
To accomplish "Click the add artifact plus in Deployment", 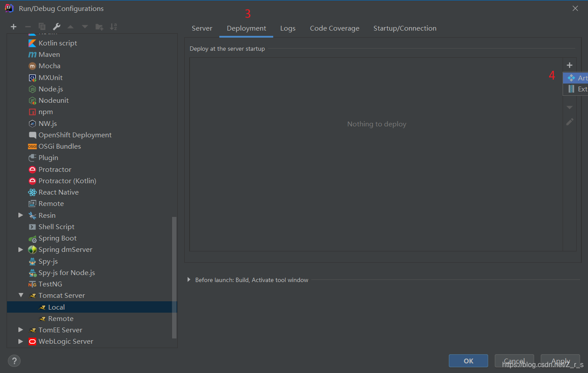I will tap(569, 65).
